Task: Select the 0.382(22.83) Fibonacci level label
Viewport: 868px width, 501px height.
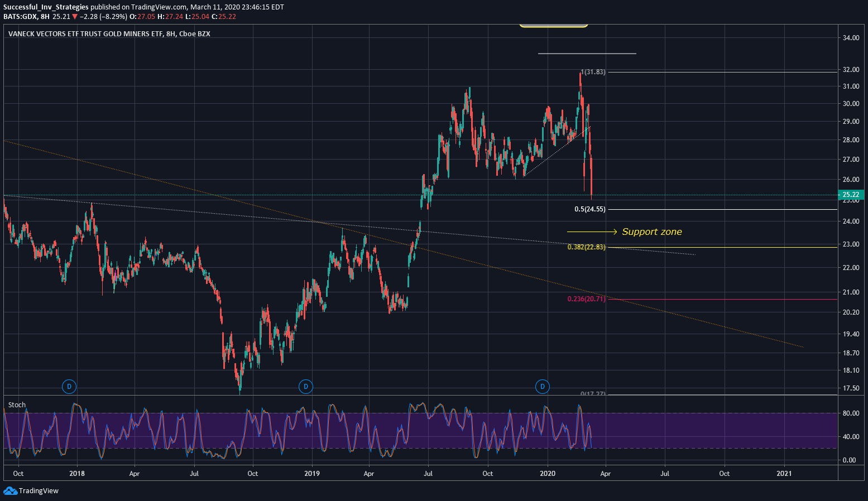Action: 586,247
